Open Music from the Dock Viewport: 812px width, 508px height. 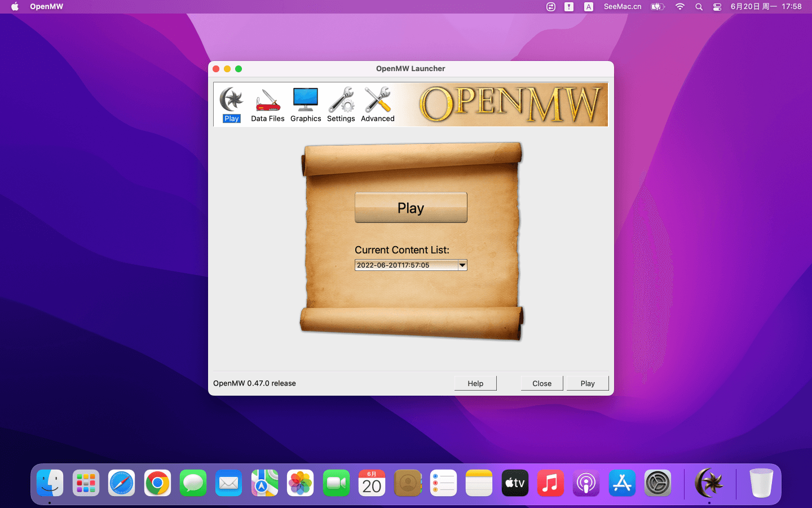click(x=550, y=483)
